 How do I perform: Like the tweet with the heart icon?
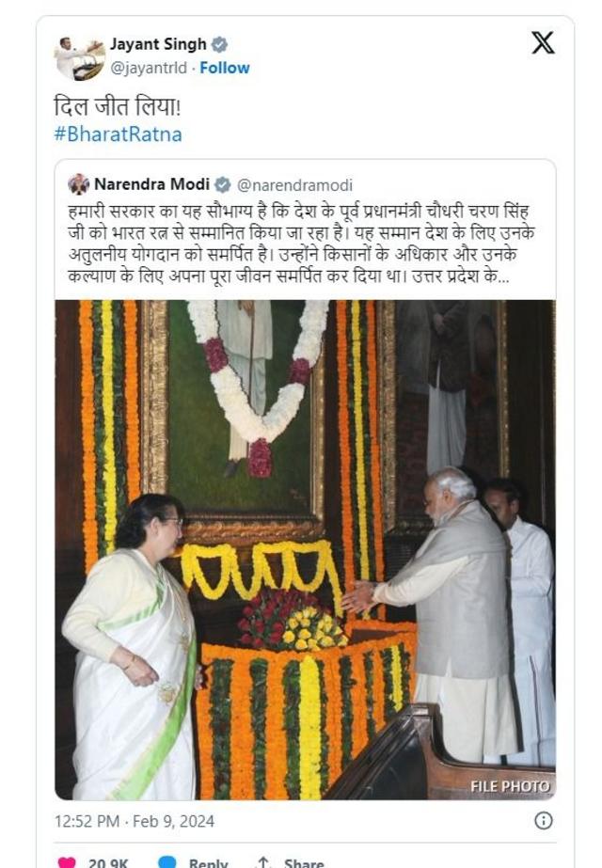(x=67, y=862)
